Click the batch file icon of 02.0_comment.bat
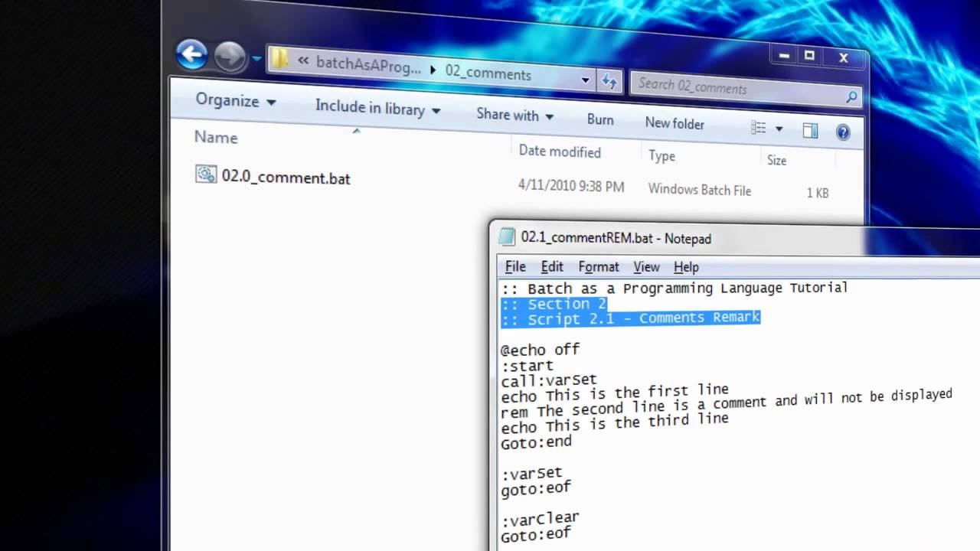 [x=206, y=174]
